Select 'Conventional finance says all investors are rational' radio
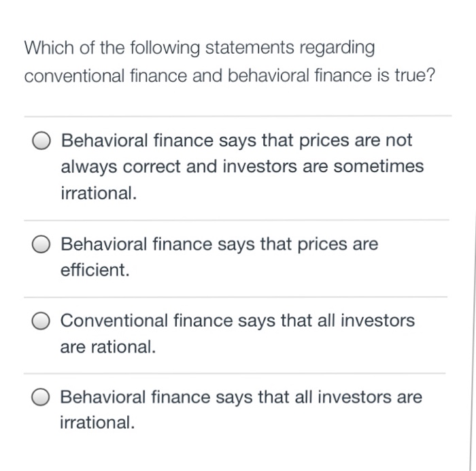Screen dimensions: 476x471 click(x=43, y=322)
